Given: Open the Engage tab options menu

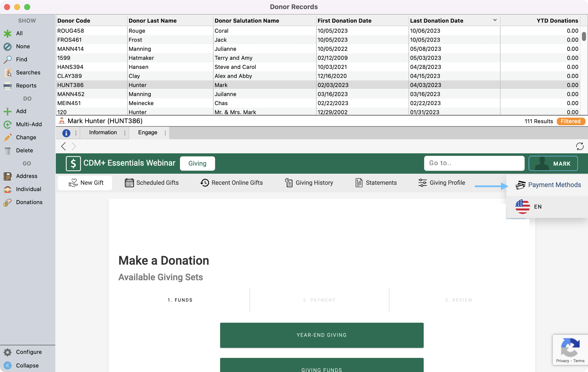Looking at the screenshot, I should point(165,133).
